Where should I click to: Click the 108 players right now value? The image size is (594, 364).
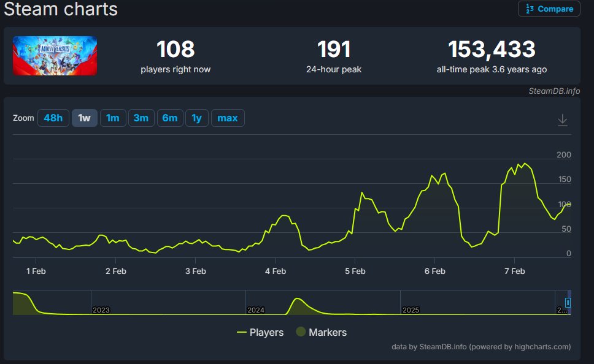point(175,49)
